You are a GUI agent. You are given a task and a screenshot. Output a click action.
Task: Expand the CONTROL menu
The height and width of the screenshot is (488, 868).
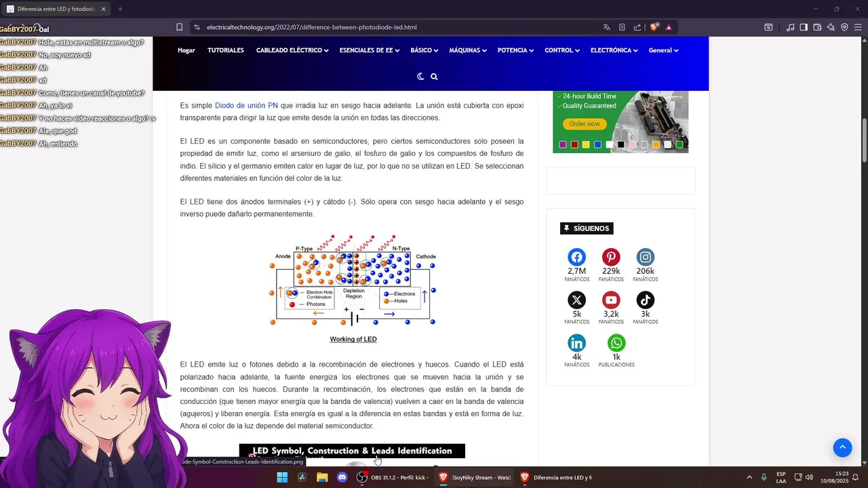pyautogui.click(x=562, y=50)
